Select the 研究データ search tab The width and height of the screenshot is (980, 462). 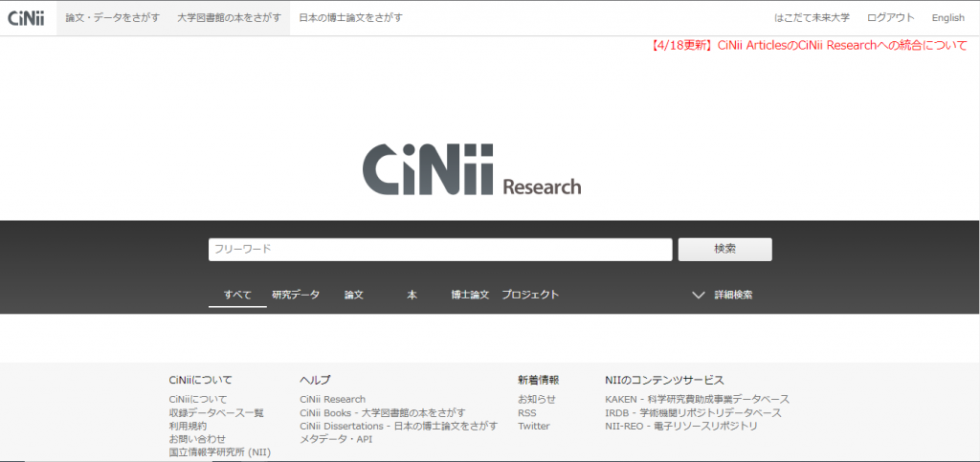coord(296,295)
